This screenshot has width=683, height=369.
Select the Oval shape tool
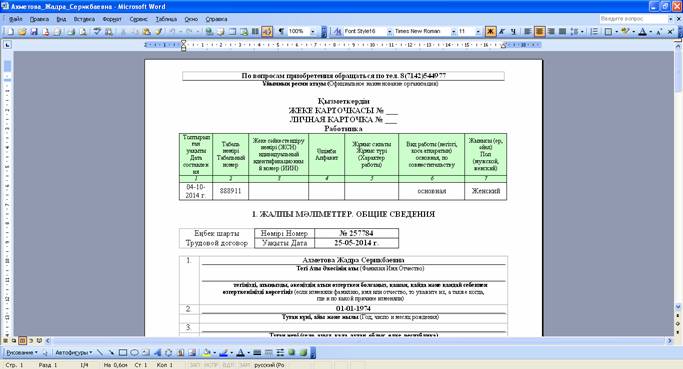[134, 352]
